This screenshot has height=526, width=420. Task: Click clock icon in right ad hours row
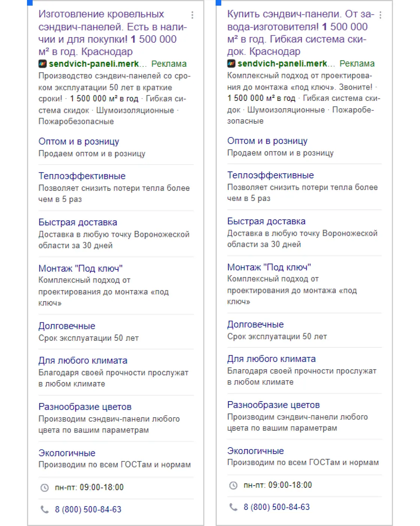[233, 486]
